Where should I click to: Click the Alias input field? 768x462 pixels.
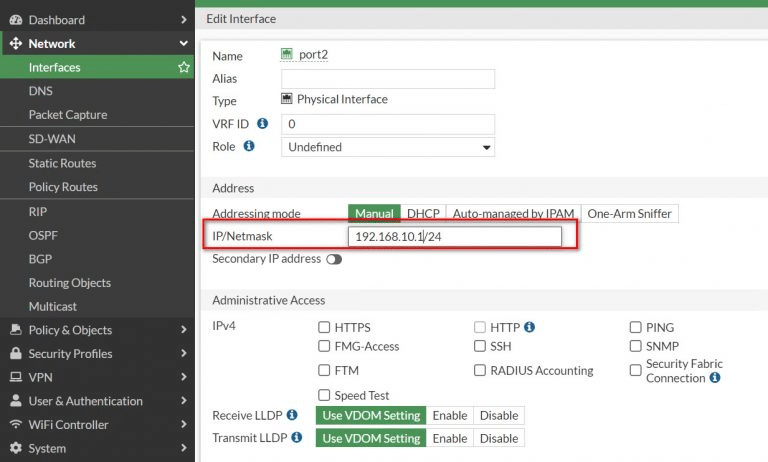pyautogui.click(x=387, y=79)
